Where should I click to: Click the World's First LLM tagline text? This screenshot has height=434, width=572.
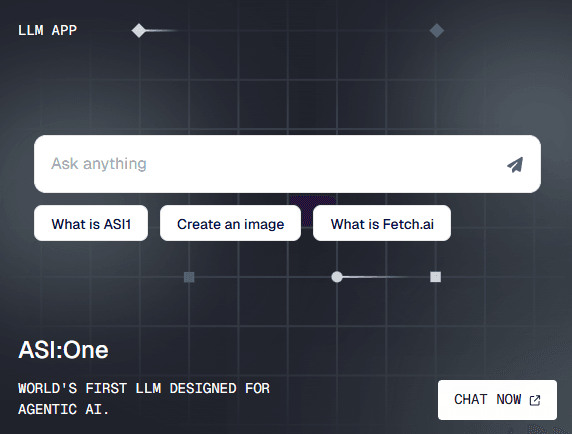pos(144,399)
